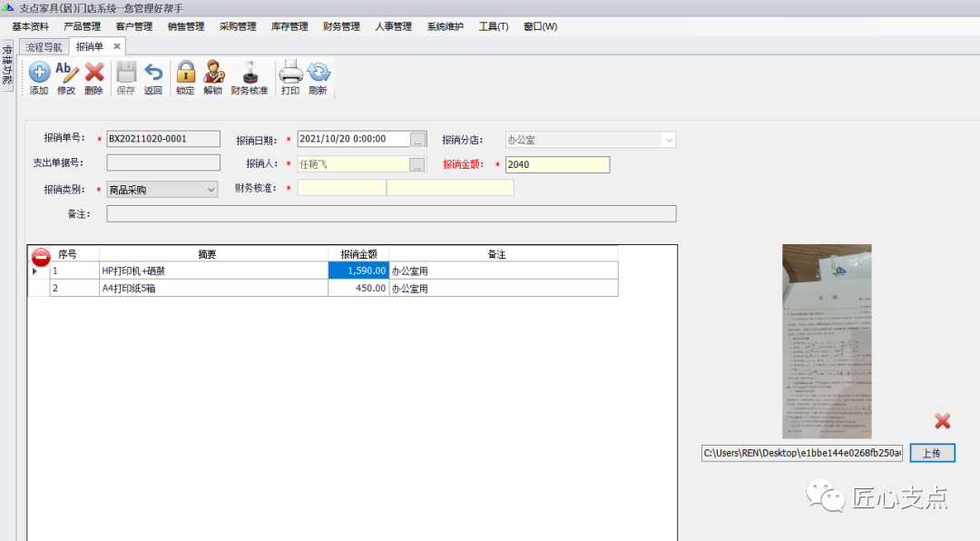Expand the 报销类别 dropdown
The image size is (980, 541).
211,190
